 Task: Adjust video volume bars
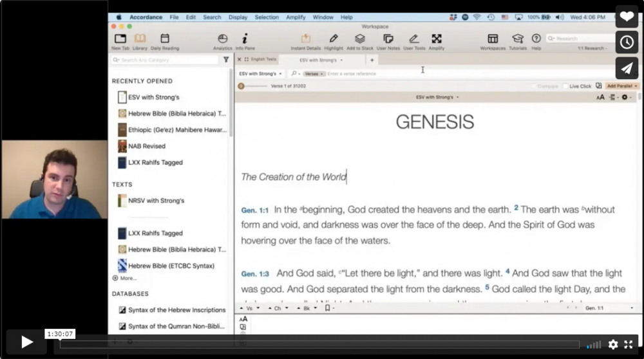(x=594, y=345)
